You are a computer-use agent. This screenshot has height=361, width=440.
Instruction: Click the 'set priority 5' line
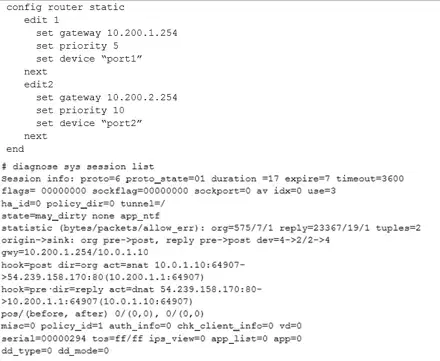coord(77,46)
